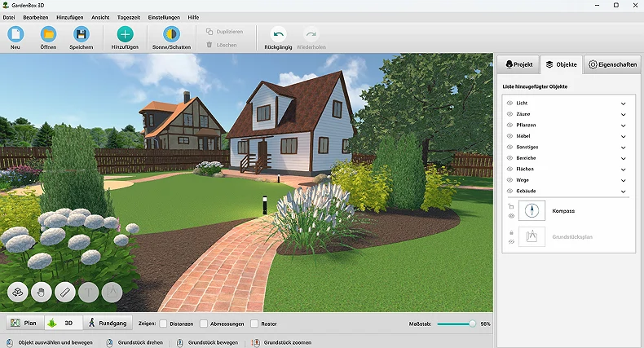Switch to 3D view button
644x348 pixels.
[x=64, y=323]
